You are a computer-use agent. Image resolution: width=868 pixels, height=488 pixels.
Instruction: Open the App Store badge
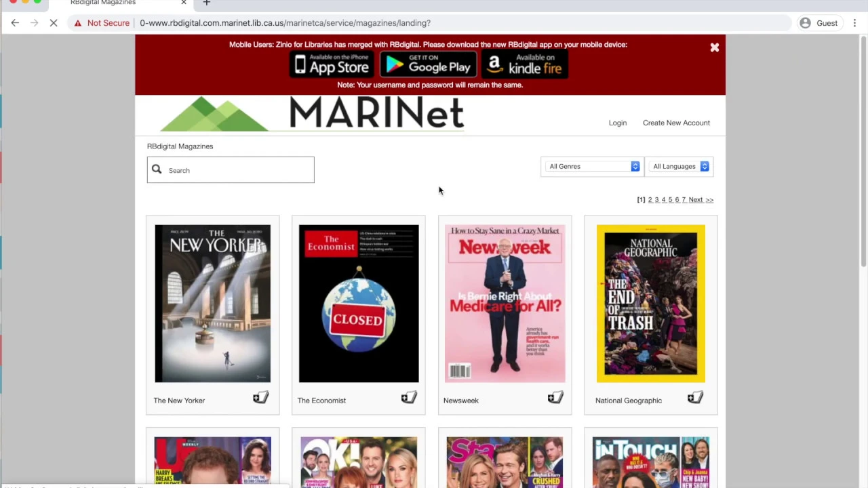point(332,65)
